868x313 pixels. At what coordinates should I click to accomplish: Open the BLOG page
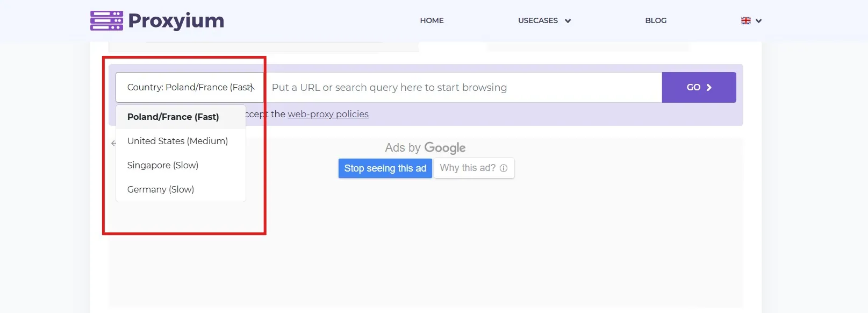click(656, 20)
